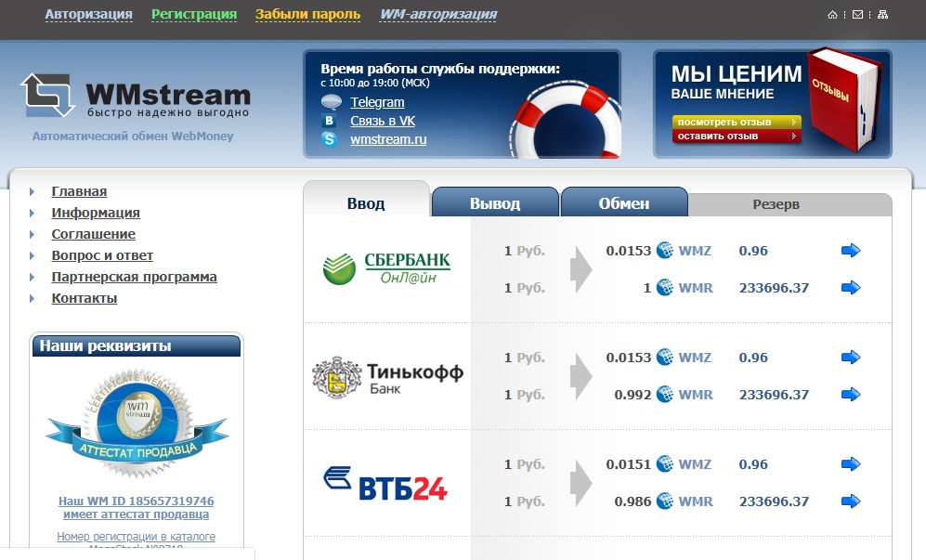926x560 pixels.
Task: Open Контакты in sidebar
Action: click(85, 298)
